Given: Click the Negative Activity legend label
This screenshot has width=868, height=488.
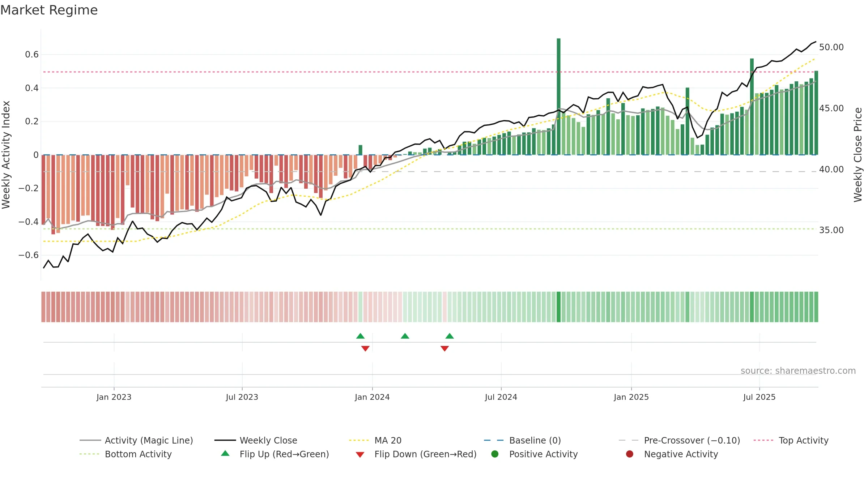Looking at the screenshot, I should pyautogui.click(x=681, y=454).
